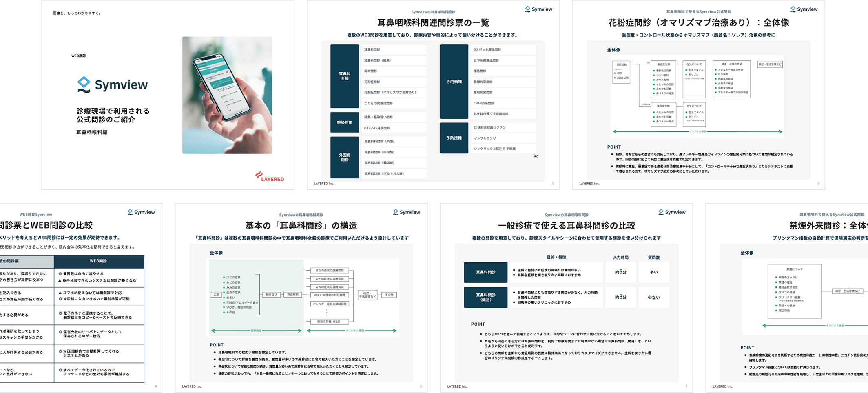Click the 約5分 input time cell
The image size is (868, 393).
pyautogui.click(x=620, y=272)
